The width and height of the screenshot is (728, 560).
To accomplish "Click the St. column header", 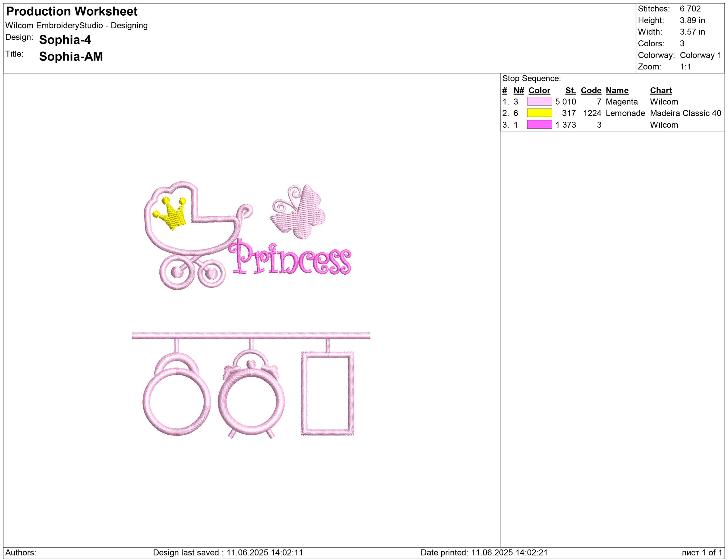I will click(x=570, y=90).
